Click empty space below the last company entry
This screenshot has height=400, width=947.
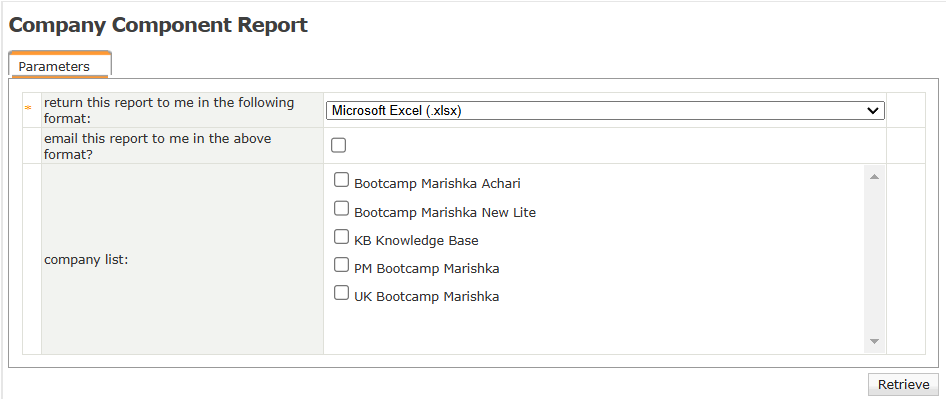coord(590,330)
